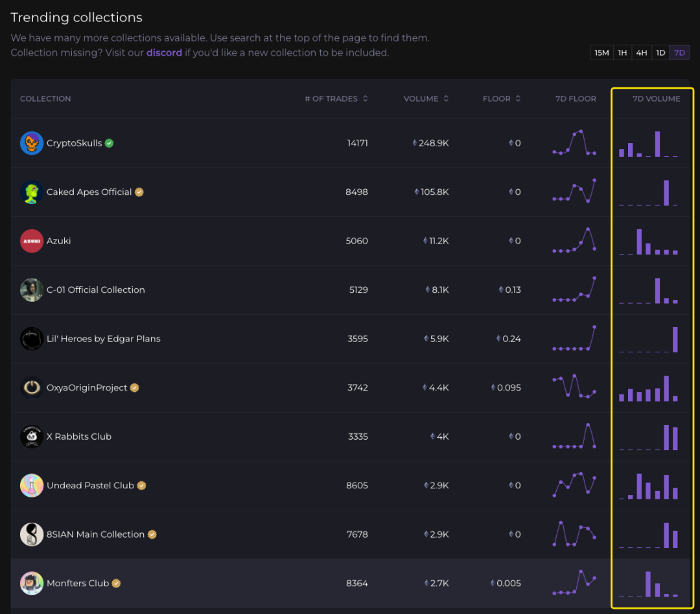Open the X Rabbits Club collection name

(79, 437)
